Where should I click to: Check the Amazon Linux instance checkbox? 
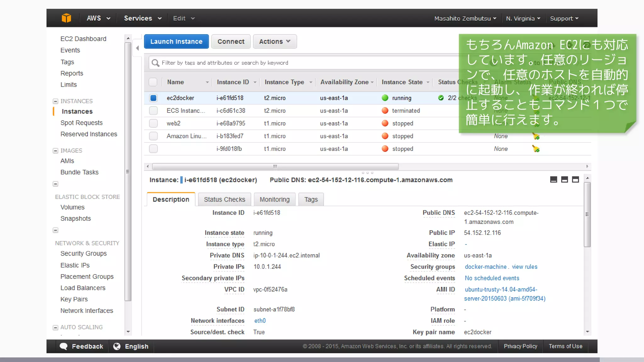coord(153,136)
